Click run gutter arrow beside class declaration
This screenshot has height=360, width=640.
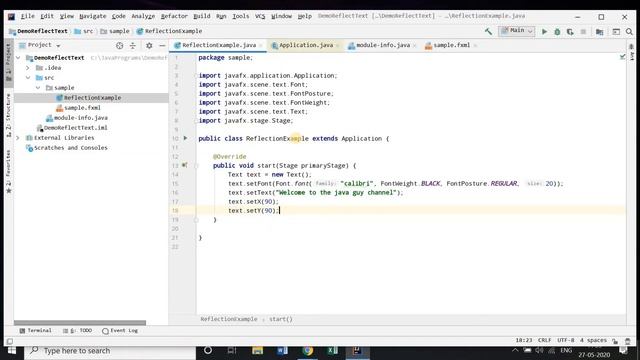point(185,138)
